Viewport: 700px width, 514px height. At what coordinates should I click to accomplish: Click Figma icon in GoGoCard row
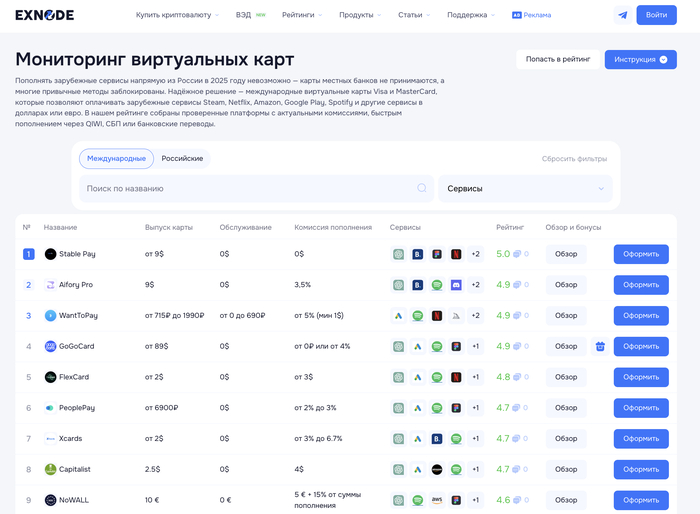click(x=456, y=347)
